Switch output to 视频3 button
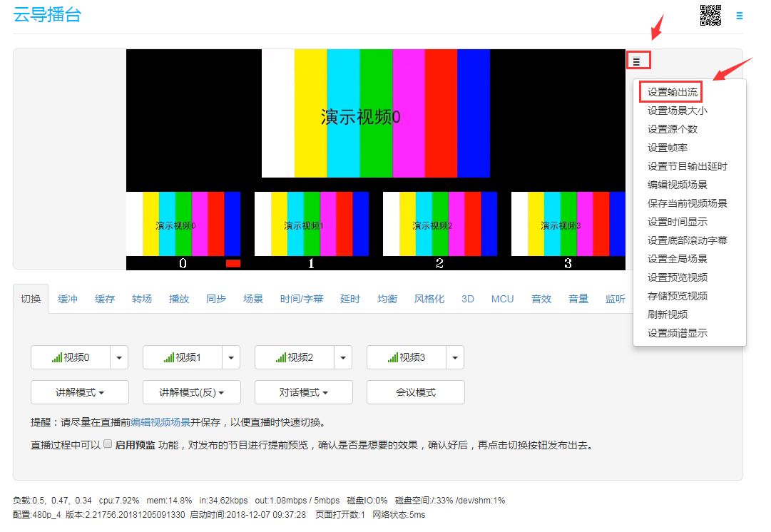The width and height of the screenshot is (771, 532). [x=407, y=357]
